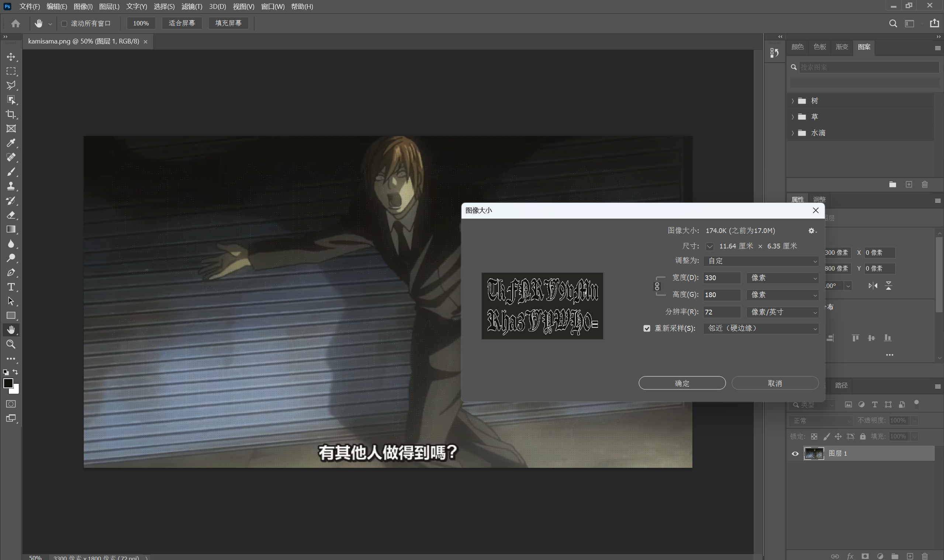Switch to the Swatches tab
The height and width of the screenshot is (560, 944).
click(820, 47)
